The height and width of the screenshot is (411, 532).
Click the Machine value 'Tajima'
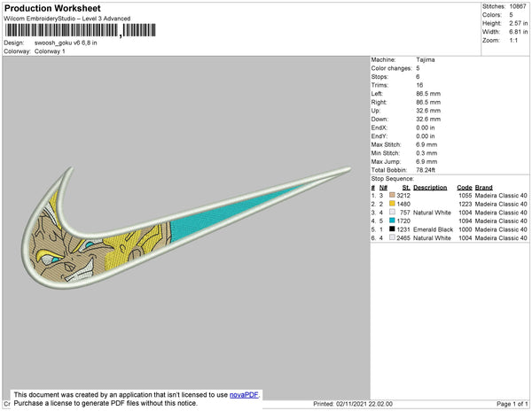pyautogui.click(x=426, y=59)
